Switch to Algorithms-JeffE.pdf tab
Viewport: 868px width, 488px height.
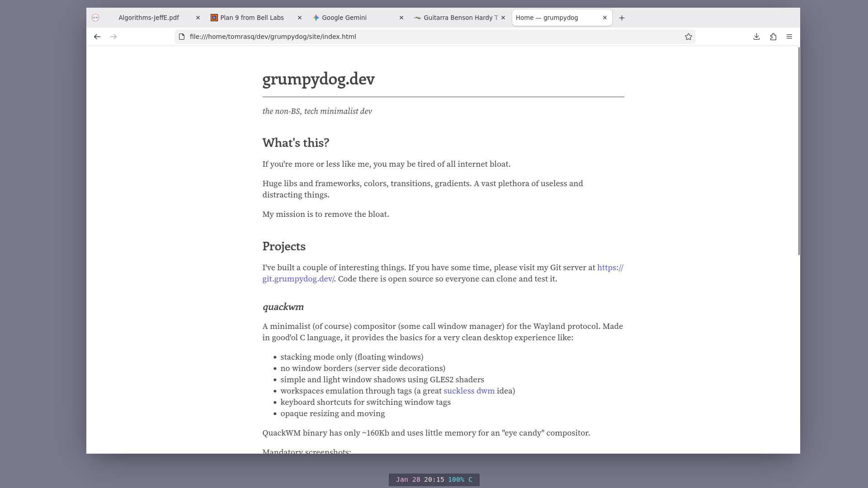pos(148,18)
